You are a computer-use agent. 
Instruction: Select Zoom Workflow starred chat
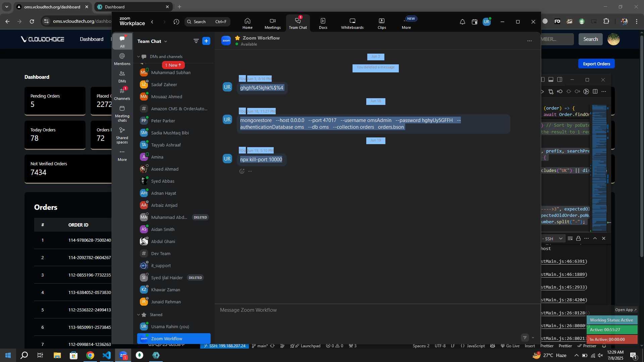point(174,339)
